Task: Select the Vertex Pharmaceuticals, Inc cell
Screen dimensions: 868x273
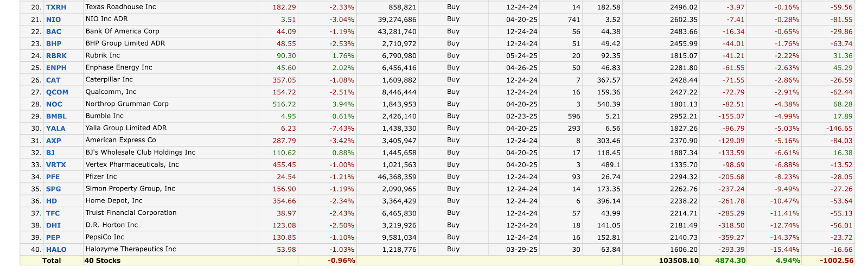Action: [170, 164]
